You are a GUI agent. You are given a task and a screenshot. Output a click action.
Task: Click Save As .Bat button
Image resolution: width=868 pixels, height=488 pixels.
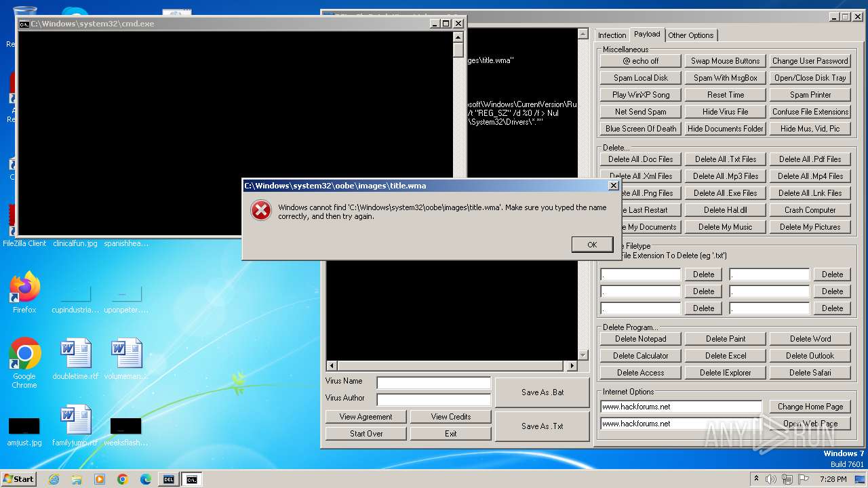pyautogui.click(x=542, y=392)
